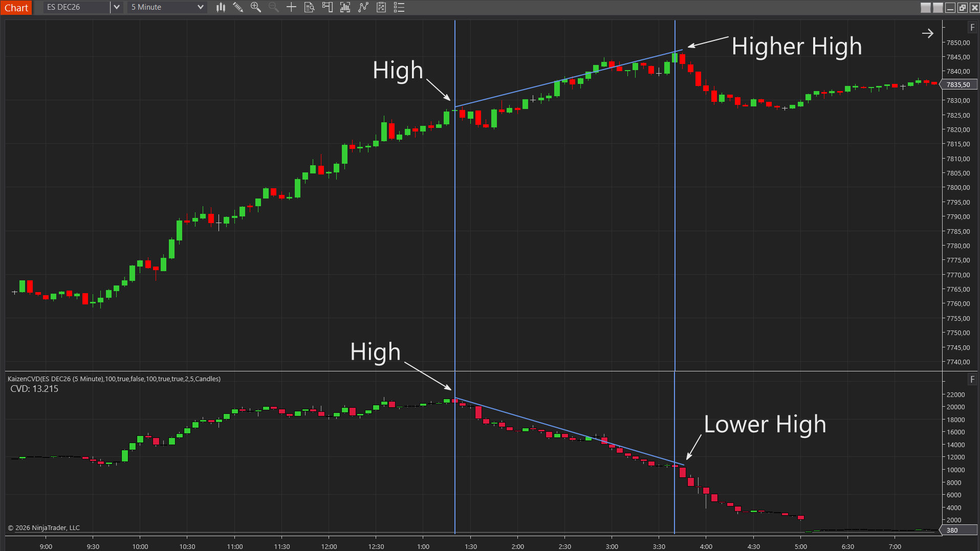Image resolution: width=980 pixels, height=551 pixels.
Task: Click the 4:00 time axis label
Action: click(x=706, y=546)
